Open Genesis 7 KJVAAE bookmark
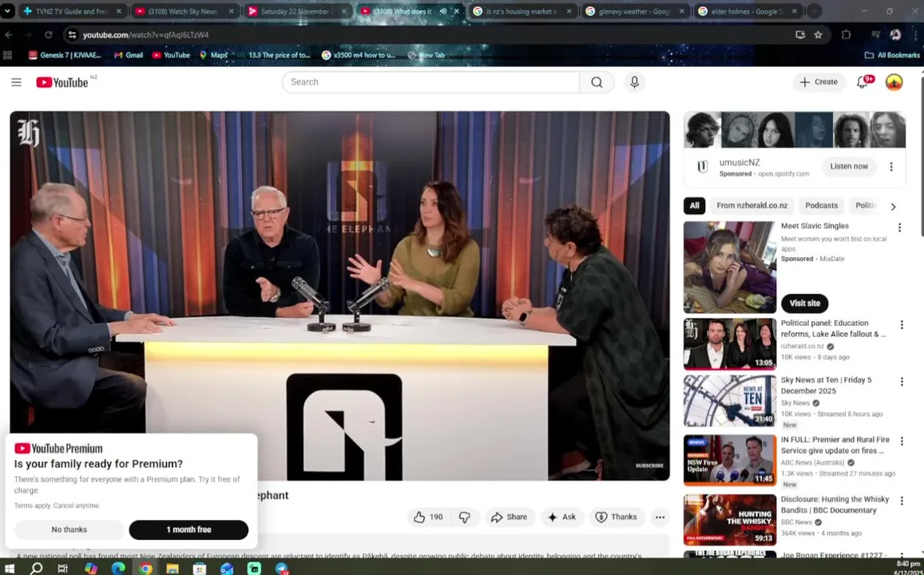 [x=65, y=55]
